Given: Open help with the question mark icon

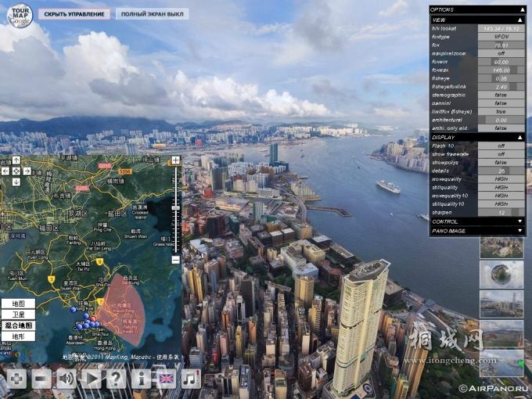Looking at the screenshot, I should tap(116, 379).
